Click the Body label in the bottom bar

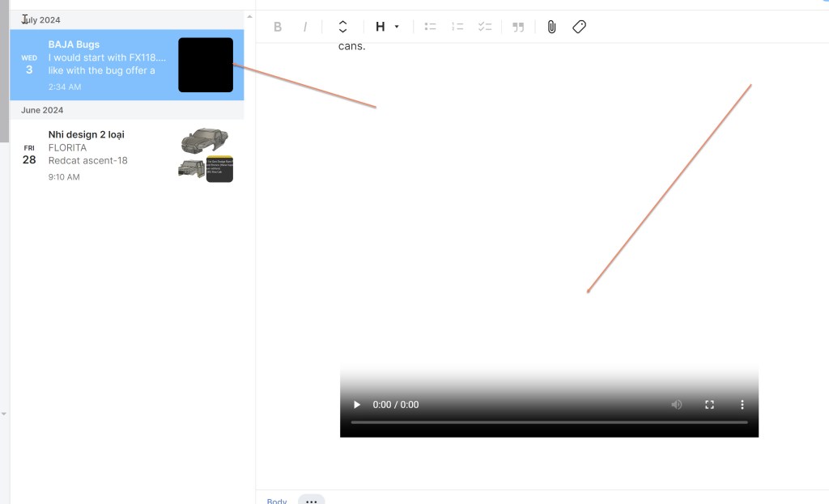tap(277, 500)
